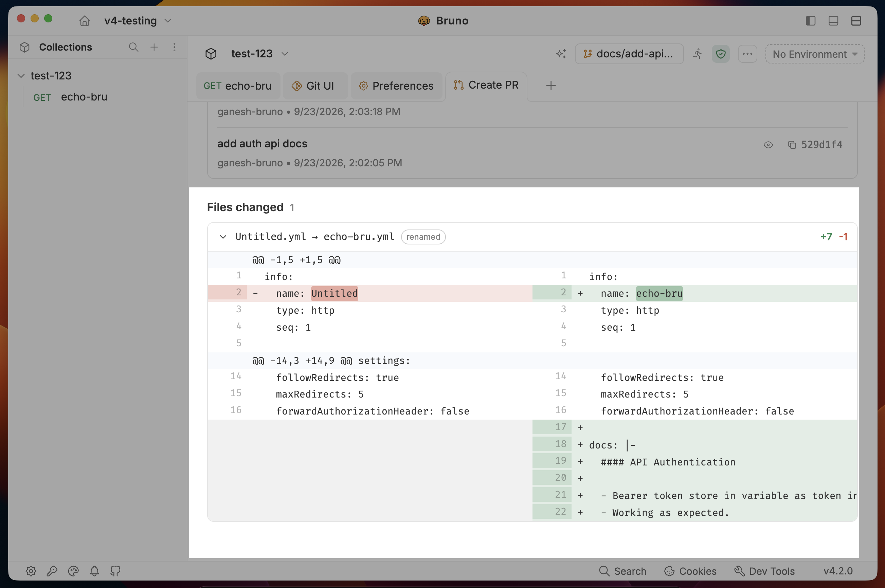
Task: Click the Create PR pull-request icon
Action: (458, 85)
